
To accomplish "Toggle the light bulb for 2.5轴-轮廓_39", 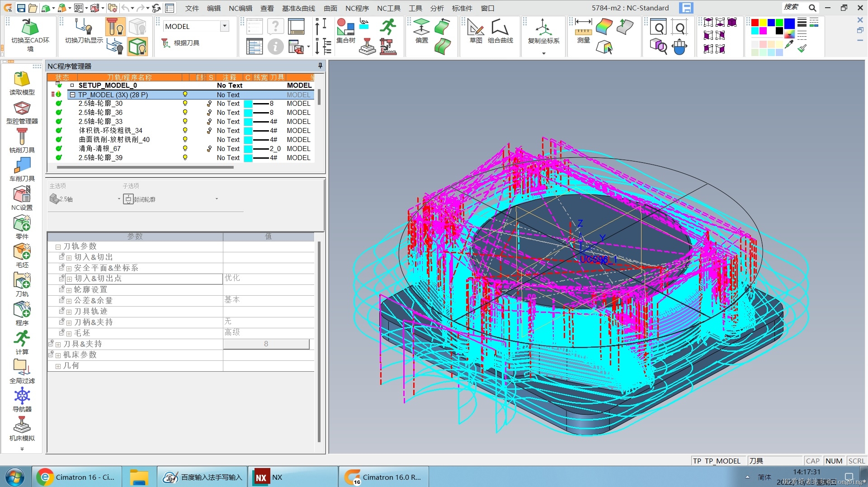I will (185, 158).
